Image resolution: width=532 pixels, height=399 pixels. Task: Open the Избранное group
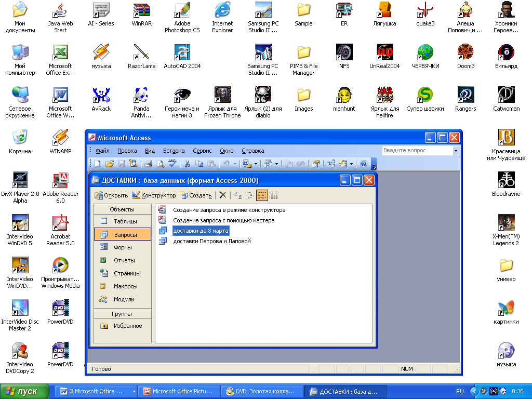click(123, 326)
